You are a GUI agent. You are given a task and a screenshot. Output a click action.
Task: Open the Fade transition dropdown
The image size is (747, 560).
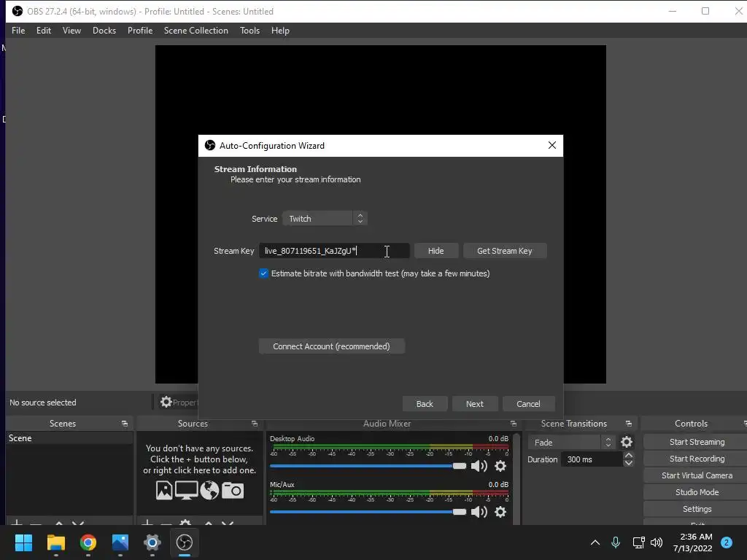[x=571, y=443]
